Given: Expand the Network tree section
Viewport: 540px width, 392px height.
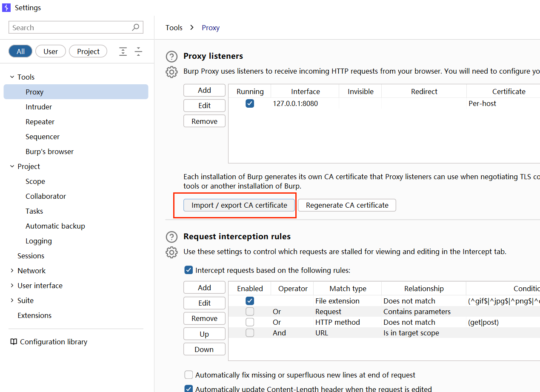Looking at the screenshot, I should click(12, 271).
